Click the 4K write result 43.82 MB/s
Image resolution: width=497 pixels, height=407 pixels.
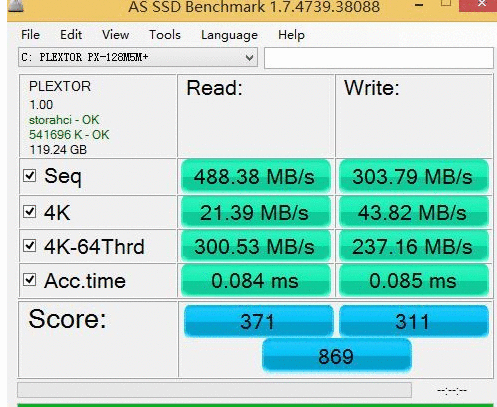[414, 212]
